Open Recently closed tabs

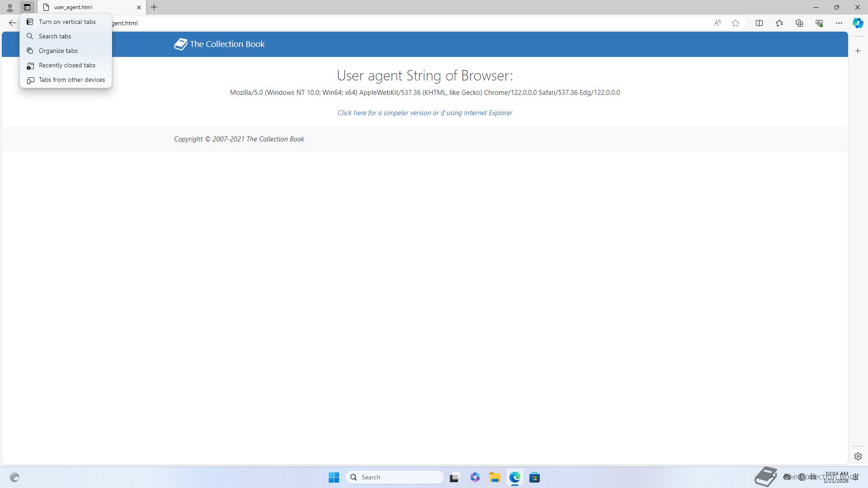[x=67, y=65]
